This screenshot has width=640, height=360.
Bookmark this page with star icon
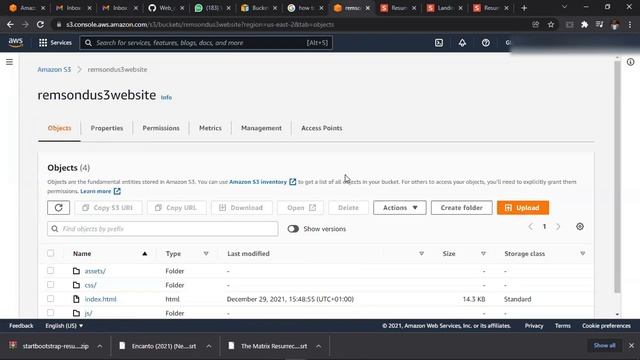tap(551, 24)
